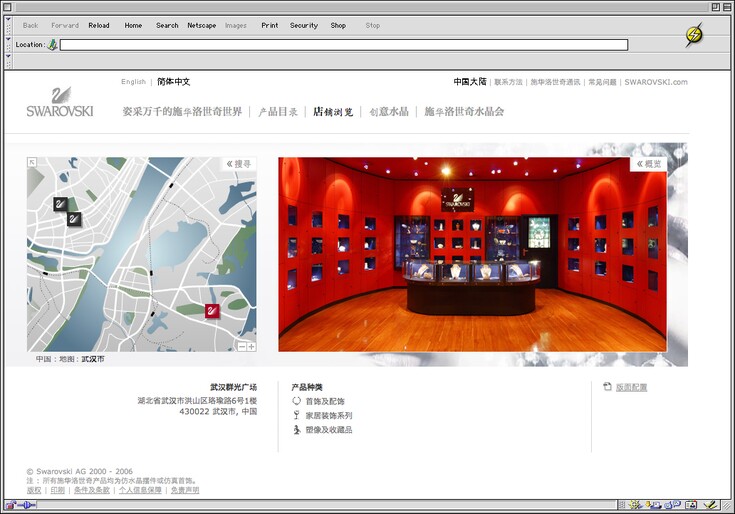The width and height of the screenshot is (735, 514).
Task: Collapse the empty personal toolbar triangle
Action: 8,55
